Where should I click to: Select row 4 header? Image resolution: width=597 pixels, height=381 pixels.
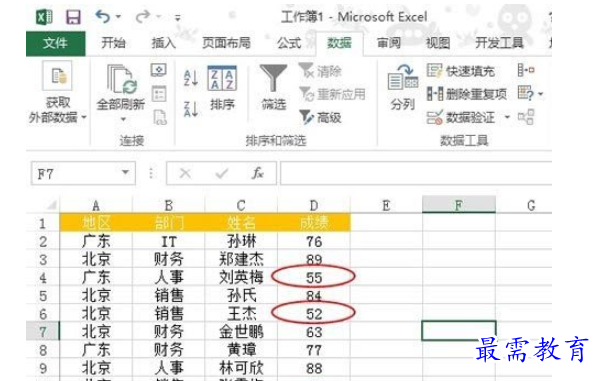43,277
